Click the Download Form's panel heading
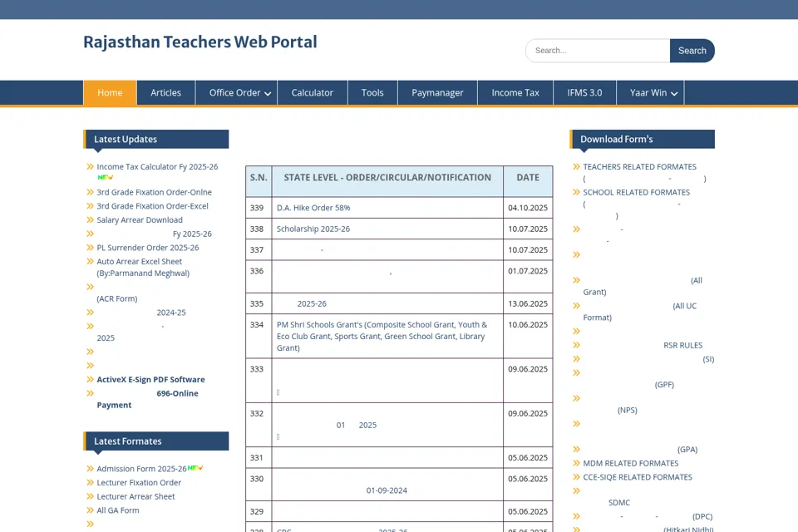 (643, 139)
